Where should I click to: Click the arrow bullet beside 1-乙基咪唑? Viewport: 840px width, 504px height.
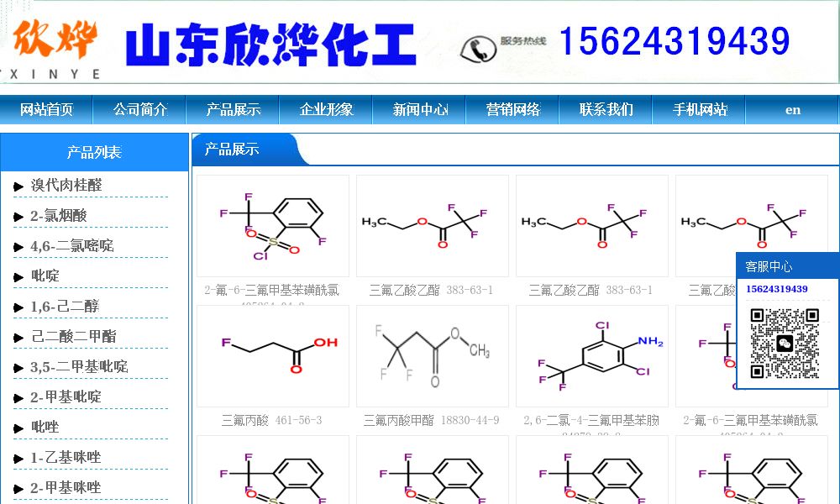point(18,459)
